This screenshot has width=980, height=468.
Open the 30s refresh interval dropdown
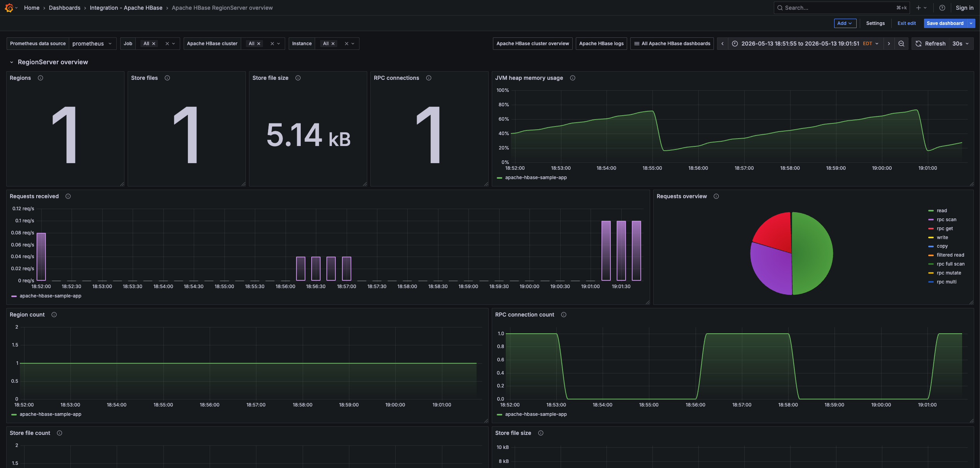coord(961,44)
